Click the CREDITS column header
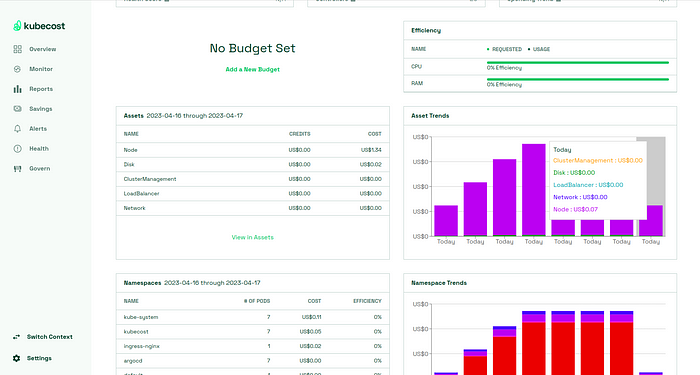The image size is (700, 375). pos(300,134)
